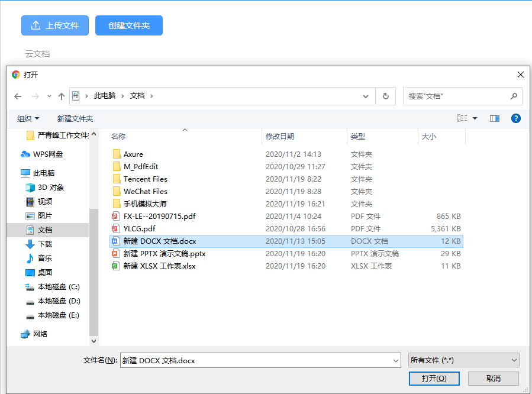
Task: Click 新建文件夹 in the toolbar
Action: click(x=75, y=118)
